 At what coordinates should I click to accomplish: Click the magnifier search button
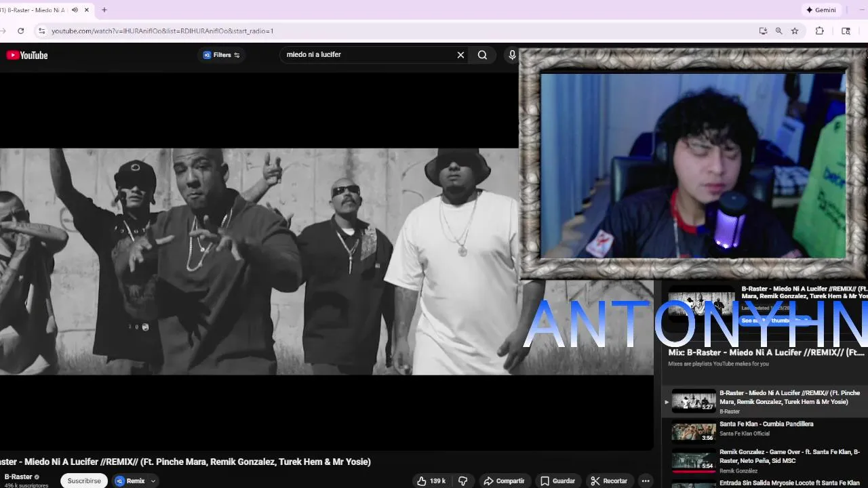482,55
